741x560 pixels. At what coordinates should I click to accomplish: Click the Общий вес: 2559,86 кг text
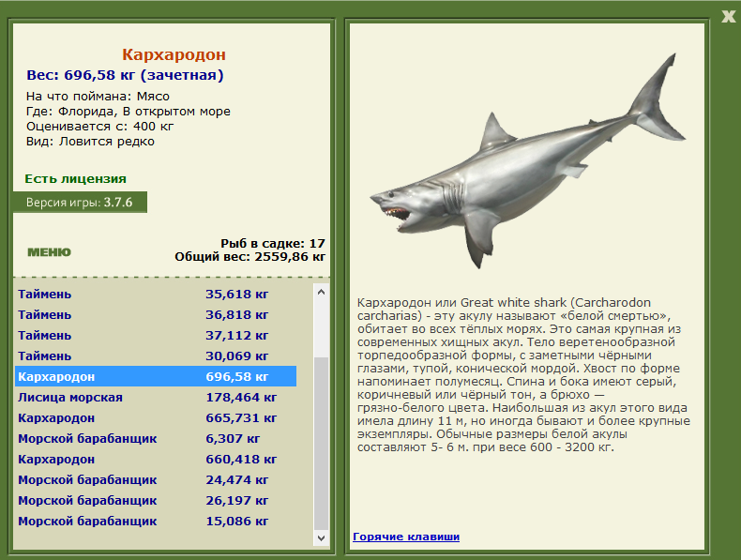click(250, 257)
